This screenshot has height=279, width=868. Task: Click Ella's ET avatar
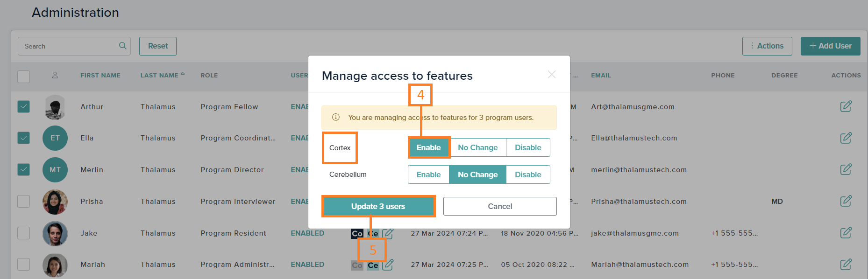[55, 138]
